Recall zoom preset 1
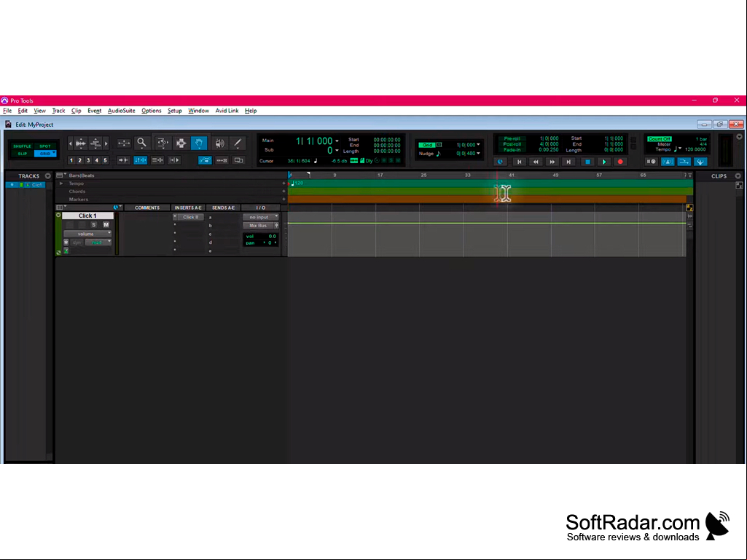747x560 pixels. [71, 160]
